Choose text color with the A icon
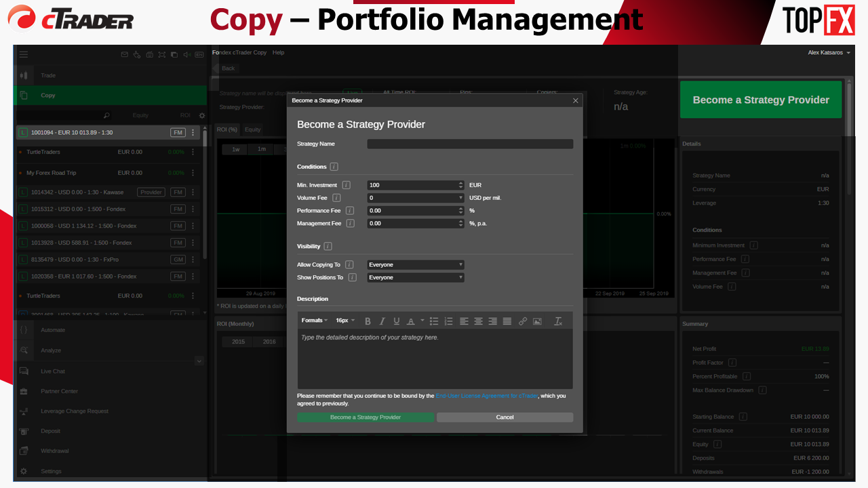Viewport: 868px width, 488px height. pos(410,321)
